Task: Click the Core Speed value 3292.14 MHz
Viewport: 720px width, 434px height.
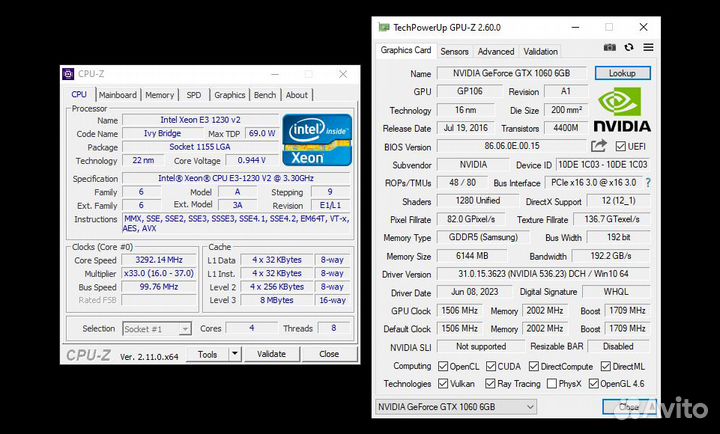Action: 159,260
